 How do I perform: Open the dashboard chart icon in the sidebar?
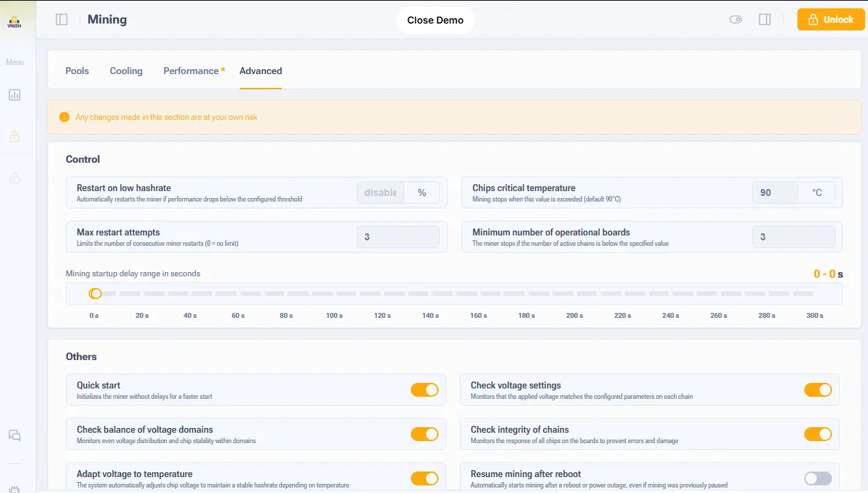15,95
